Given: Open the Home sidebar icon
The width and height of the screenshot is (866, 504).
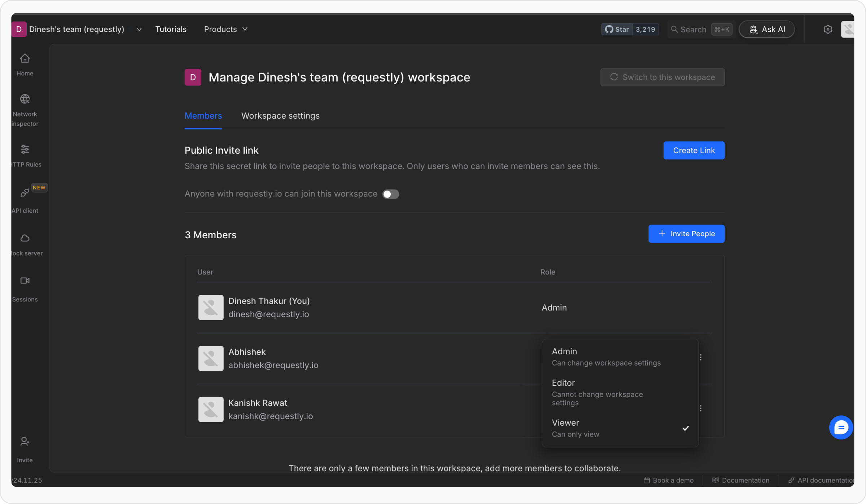Looking at the screenshot, I should 25,58.
